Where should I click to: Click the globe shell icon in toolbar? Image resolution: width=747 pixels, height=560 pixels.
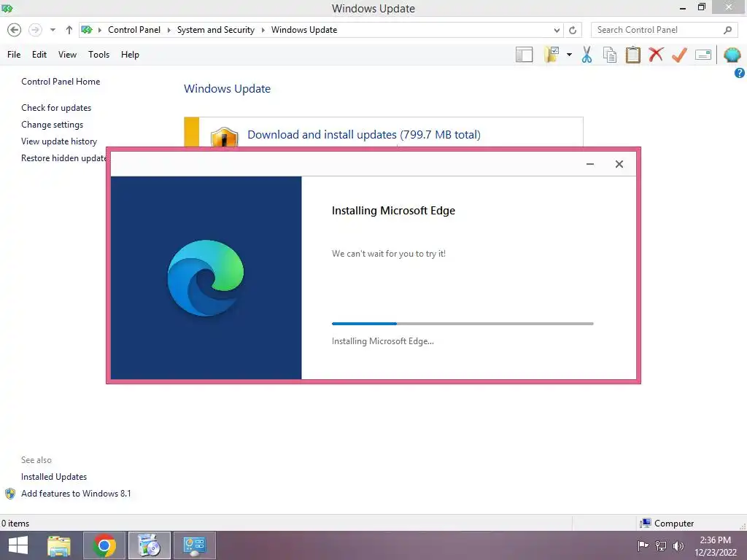pos(732,55)
